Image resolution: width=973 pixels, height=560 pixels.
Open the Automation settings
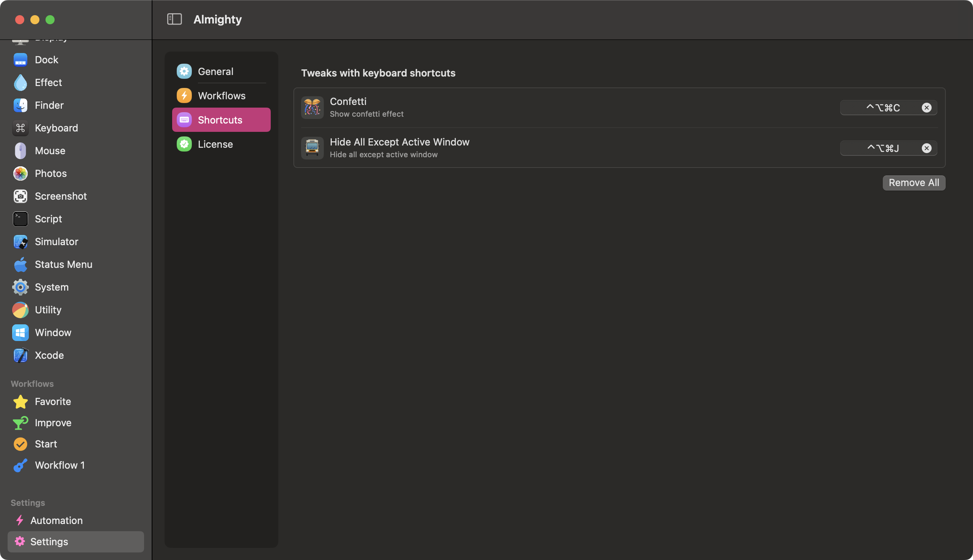coord(56,520)
